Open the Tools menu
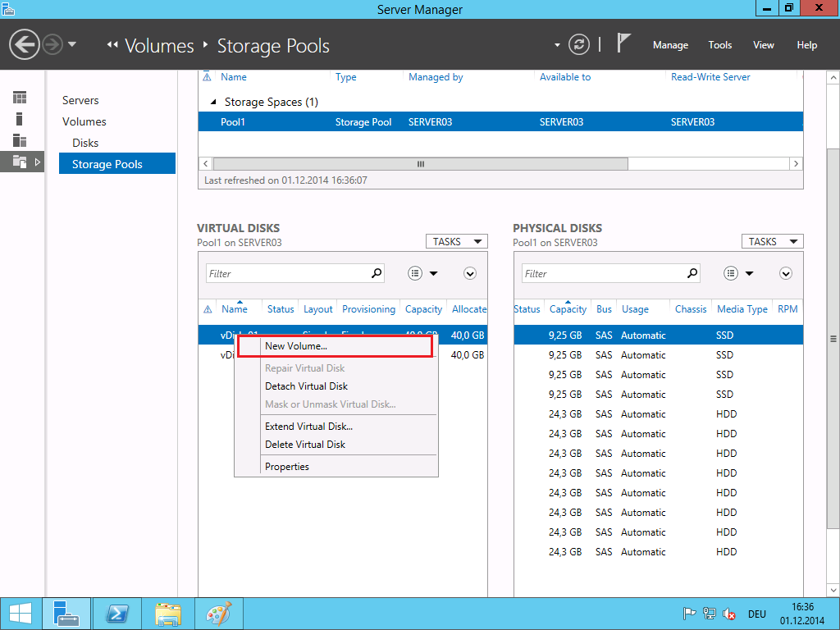Viewport: 840px width, 630px height. 720,45
